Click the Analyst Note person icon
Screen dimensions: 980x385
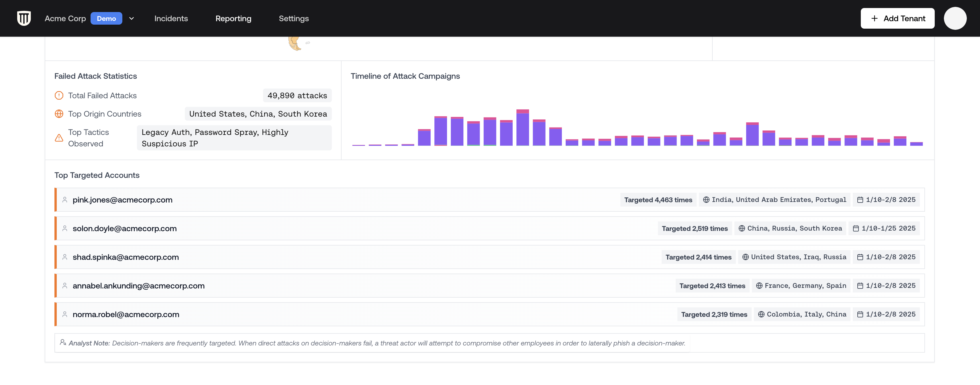tap(63, 342)
